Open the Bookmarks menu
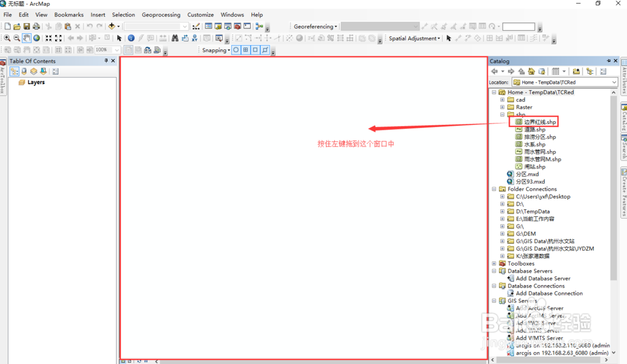 tap(69, 15)
